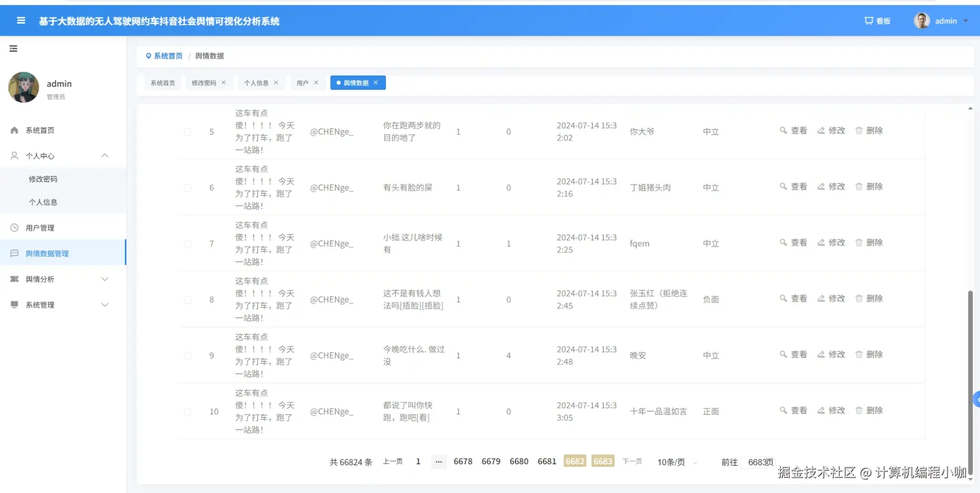
Task: Close the 用户 tab with its X
Action: click(316, 82)
